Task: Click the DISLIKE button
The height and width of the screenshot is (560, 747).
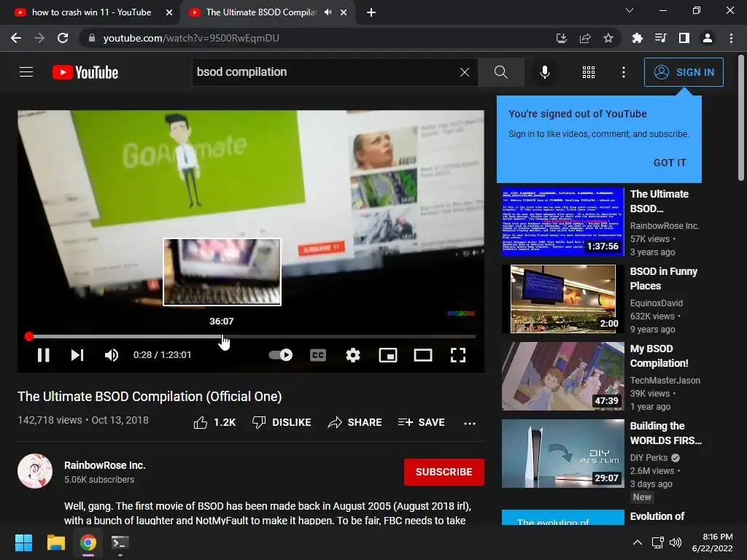Action: (282, 422)
